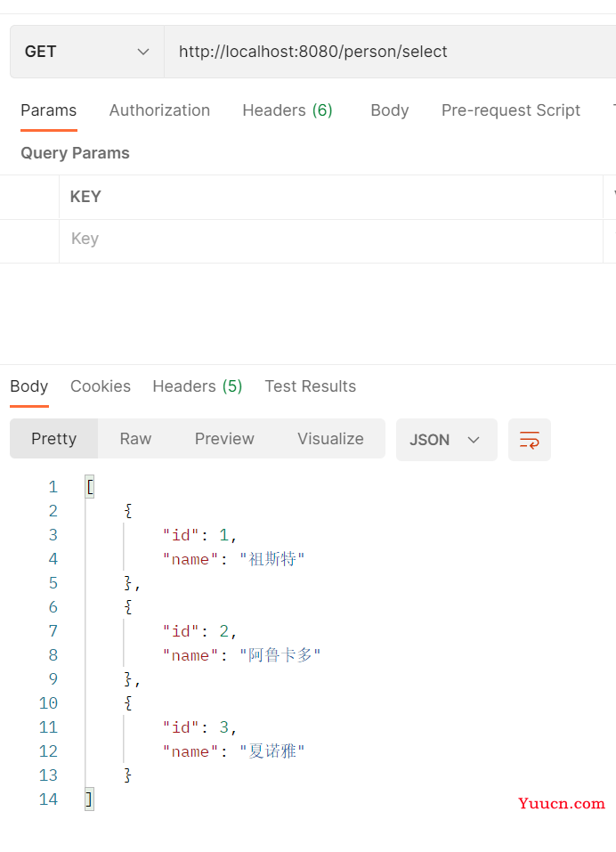Click the name value "祖斯特"

pyautogui.click(x=272, y=559)
